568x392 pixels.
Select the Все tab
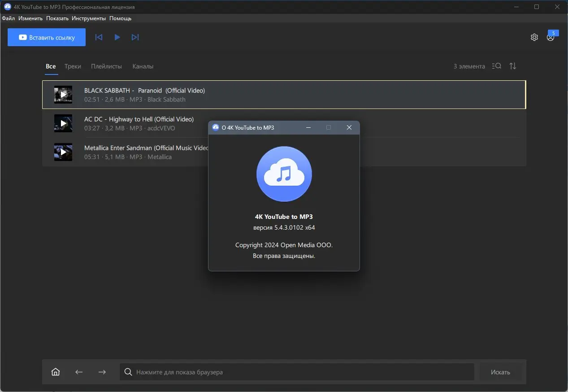tap(51, 66)
